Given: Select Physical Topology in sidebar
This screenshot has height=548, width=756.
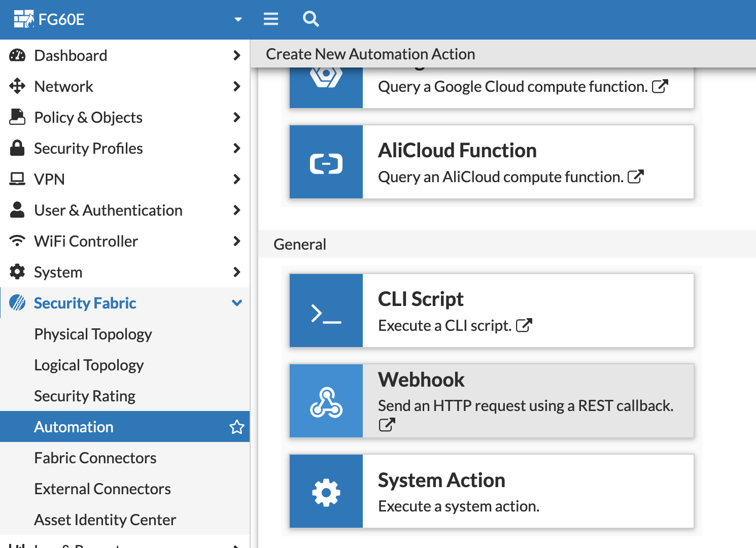Looking at the screenshot, I should coord(93,334).
